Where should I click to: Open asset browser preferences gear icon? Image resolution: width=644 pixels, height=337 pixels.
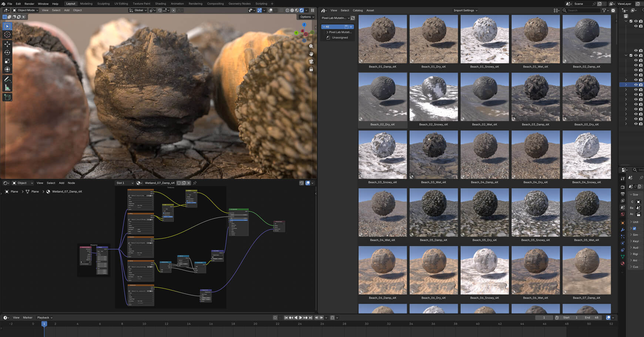click(613, 10)
